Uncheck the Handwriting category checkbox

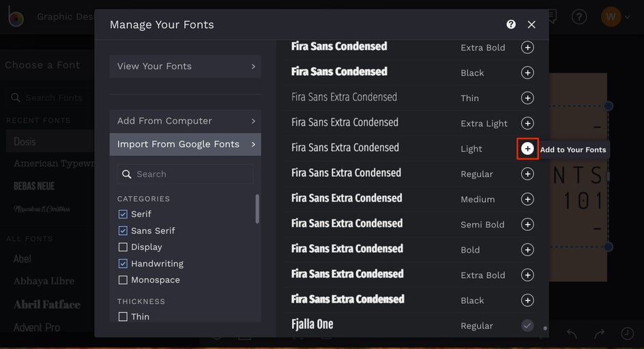pos(123,264)
